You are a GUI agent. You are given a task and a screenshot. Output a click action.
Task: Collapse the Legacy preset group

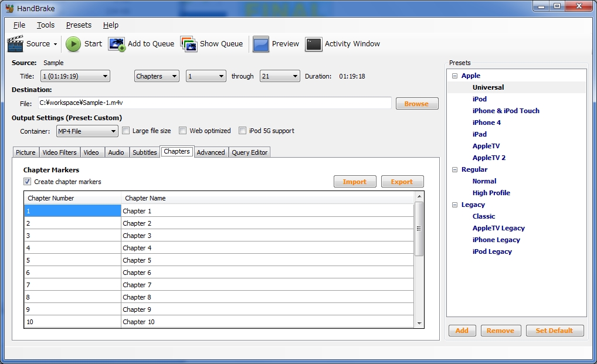click(454, 205)
